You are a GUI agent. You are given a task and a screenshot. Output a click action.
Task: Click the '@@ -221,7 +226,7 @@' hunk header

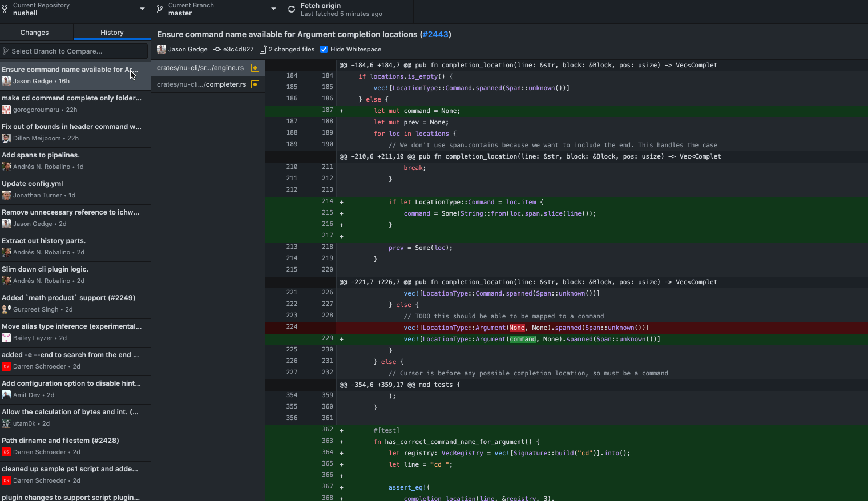[567, 282]
